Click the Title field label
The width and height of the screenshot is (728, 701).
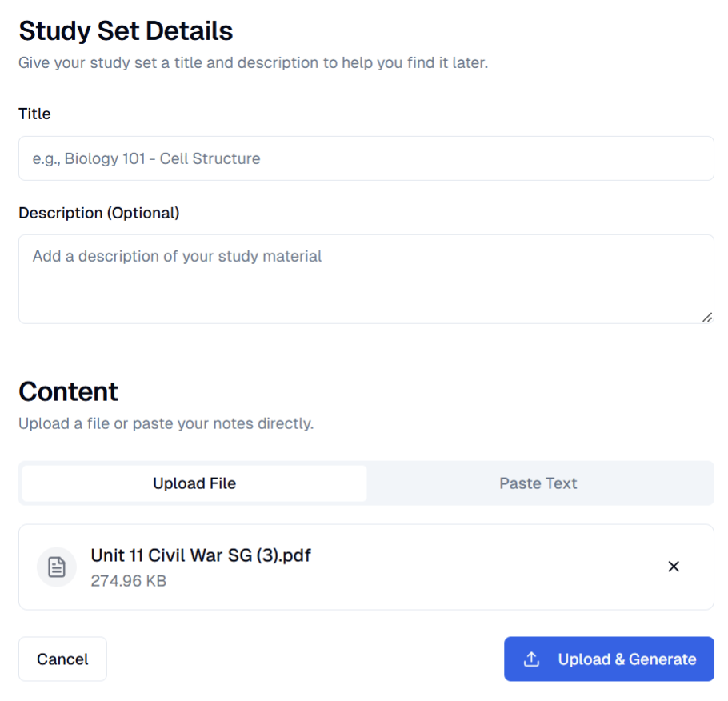pos(34,114)
